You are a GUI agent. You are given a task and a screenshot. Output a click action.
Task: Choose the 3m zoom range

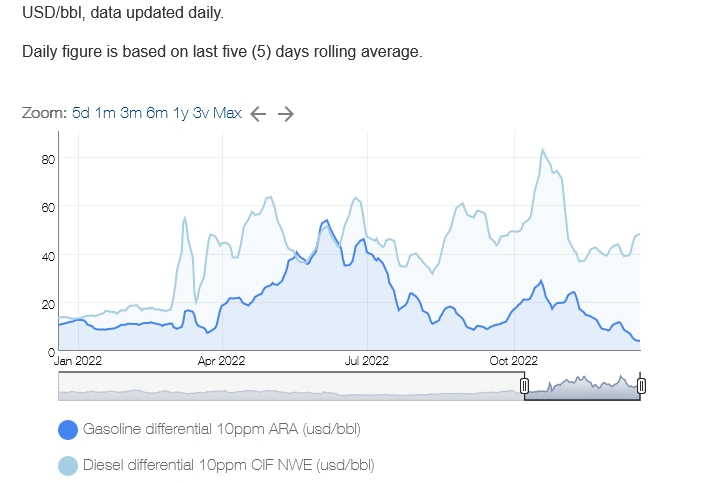(x=131, y=113)
